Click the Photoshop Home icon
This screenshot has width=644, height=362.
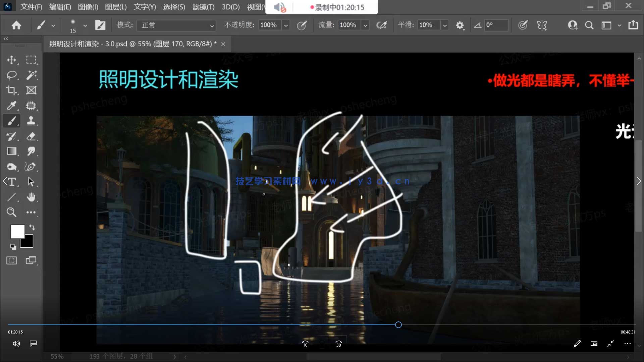click(16, 25)
